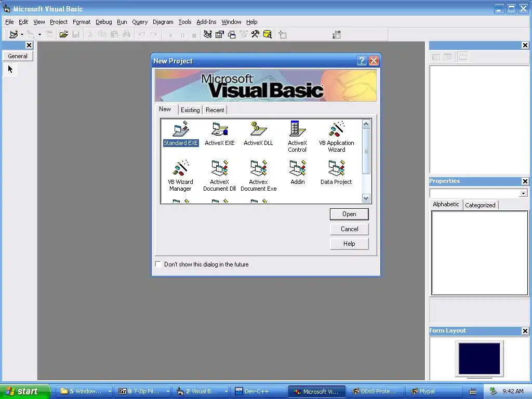
Task: Open Properties Window from the toolbar
Action: pos(220,34)
